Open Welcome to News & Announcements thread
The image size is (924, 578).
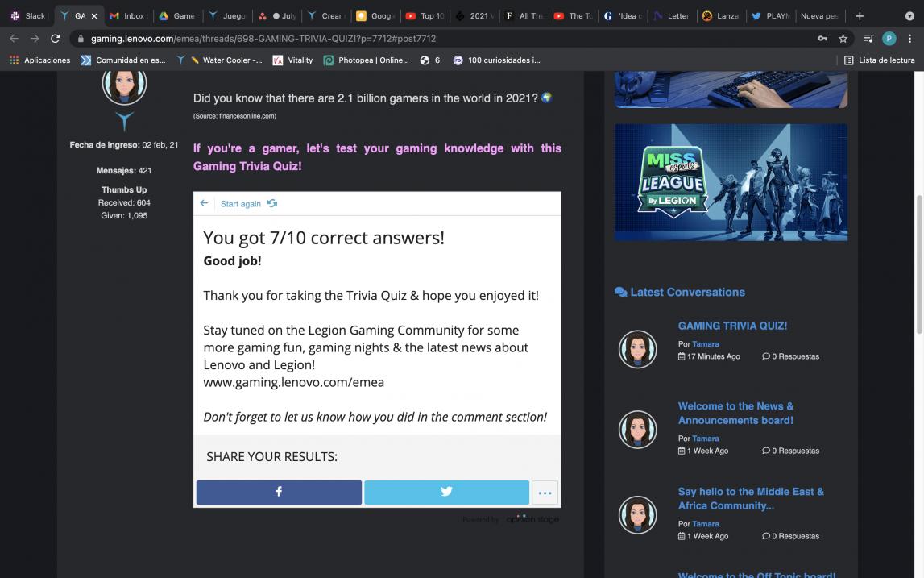tap(735, 413)
